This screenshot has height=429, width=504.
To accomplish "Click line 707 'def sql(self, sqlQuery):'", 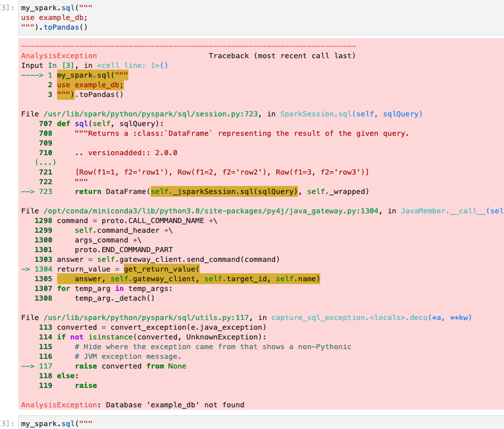I will pyautogui.click(x=110, y=124).
